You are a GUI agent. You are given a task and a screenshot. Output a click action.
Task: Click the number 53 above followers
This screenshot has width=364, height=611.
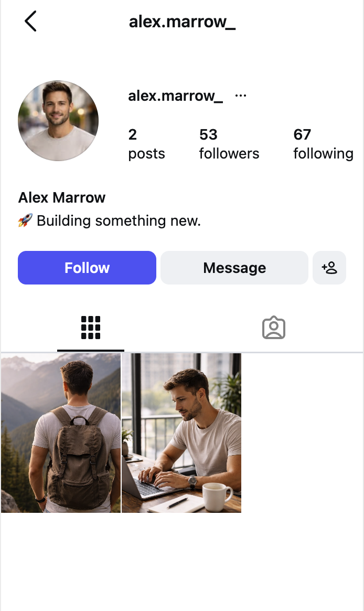pos(208,135)
